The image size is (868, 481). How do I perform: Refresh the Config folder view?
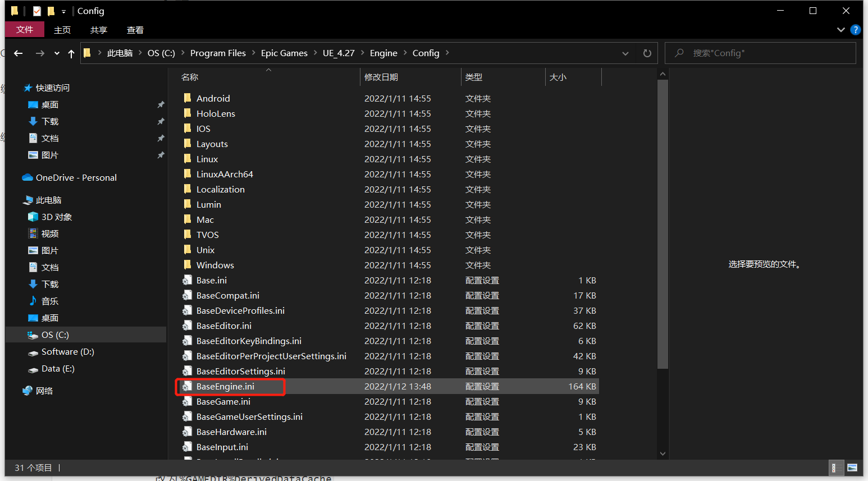(x=647, y=53)
